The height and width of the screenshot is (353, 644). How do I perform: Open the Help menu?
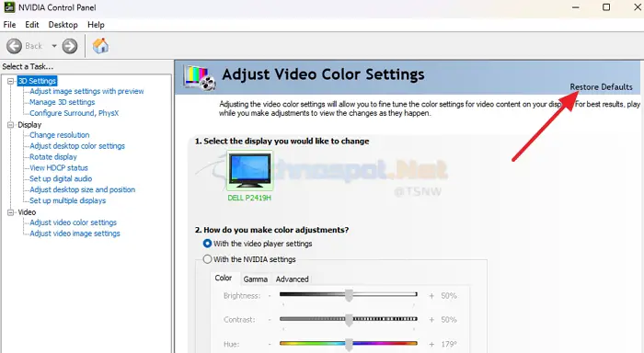[x=96, y=25]
